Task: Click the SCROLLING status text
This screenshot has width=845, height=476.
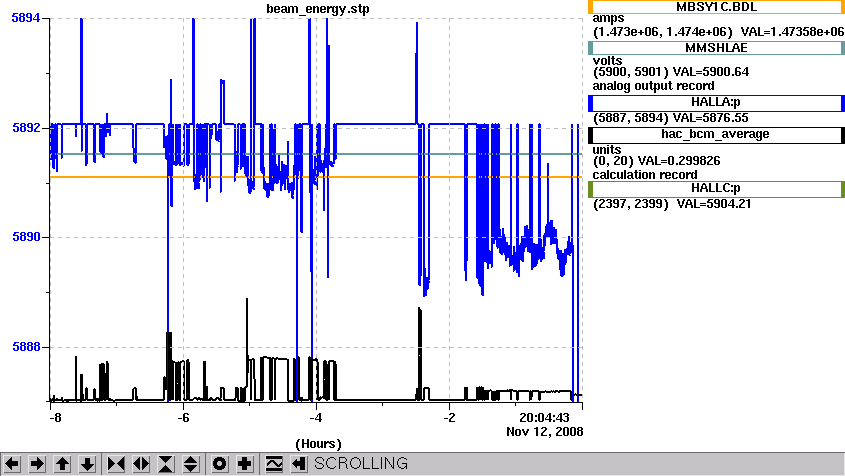Action: pyautogui.click(x=361, y=464)
